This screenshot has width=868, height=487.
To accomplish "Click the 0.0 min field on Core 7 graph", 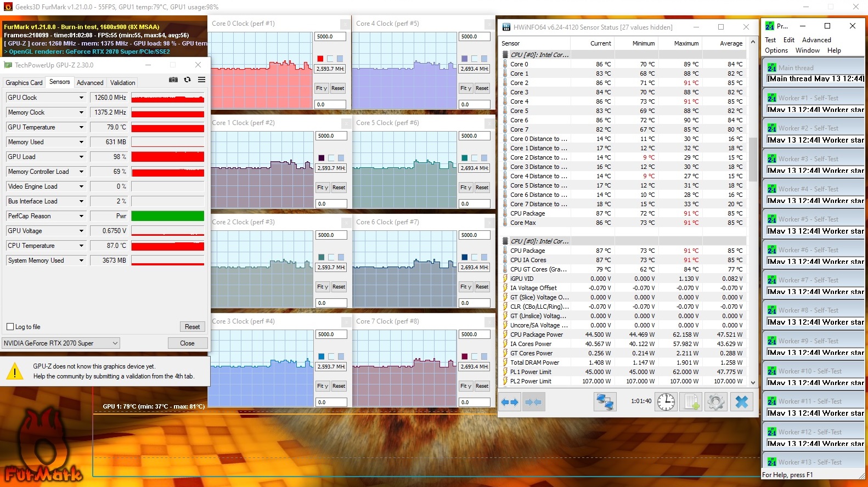I will click(474, 402).
